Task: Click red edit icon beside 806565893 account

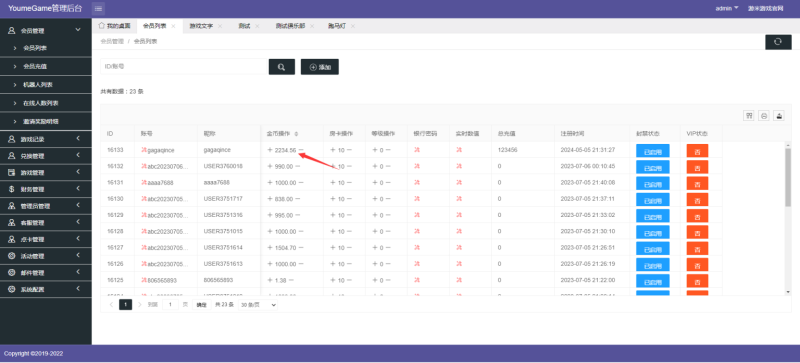Action: point(144,280)
